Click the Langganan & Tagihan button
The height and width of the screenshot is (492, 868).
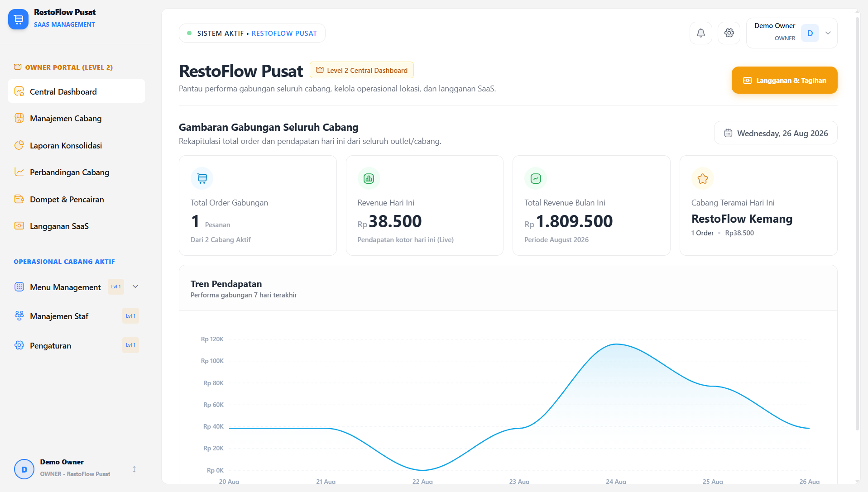(784, 81)
